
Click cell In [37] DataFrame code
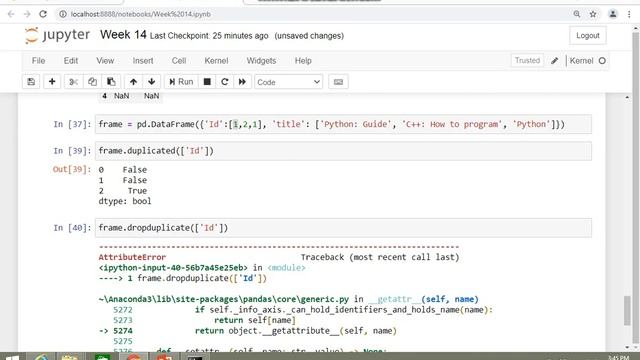[x=343, y=124]
